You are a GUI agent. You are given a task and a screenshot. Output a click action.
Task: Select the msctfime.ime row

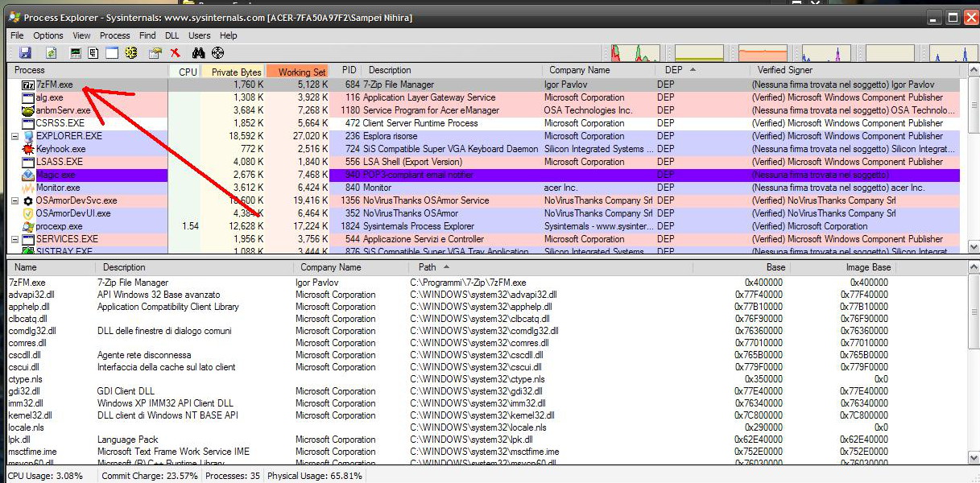486,452
